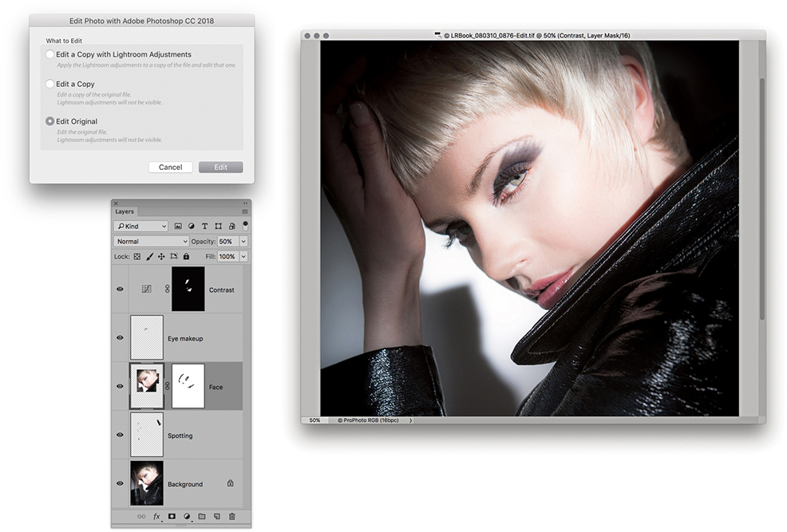The height and width of the screenshot is (532, 787).
Task: Open the Layers panel options menu
Action: (x=244, y=212)
